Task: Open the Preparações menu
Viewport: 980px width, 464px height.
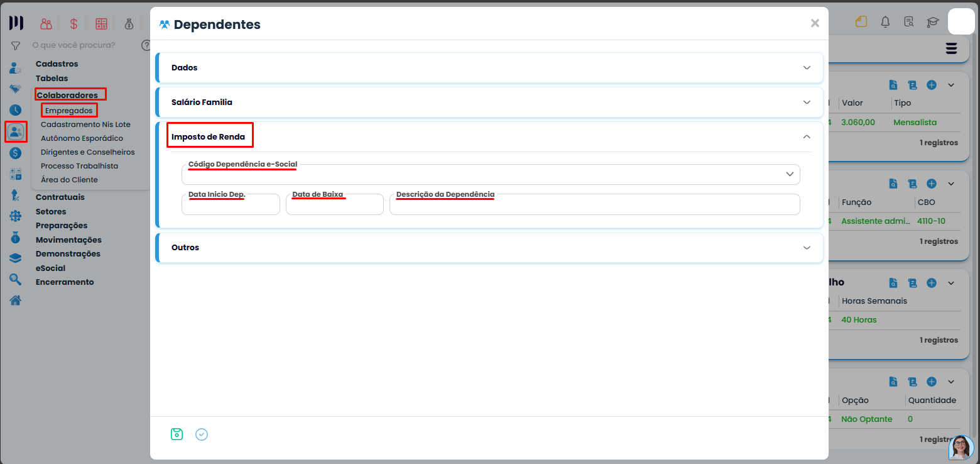Action: [x=62, y=226]
